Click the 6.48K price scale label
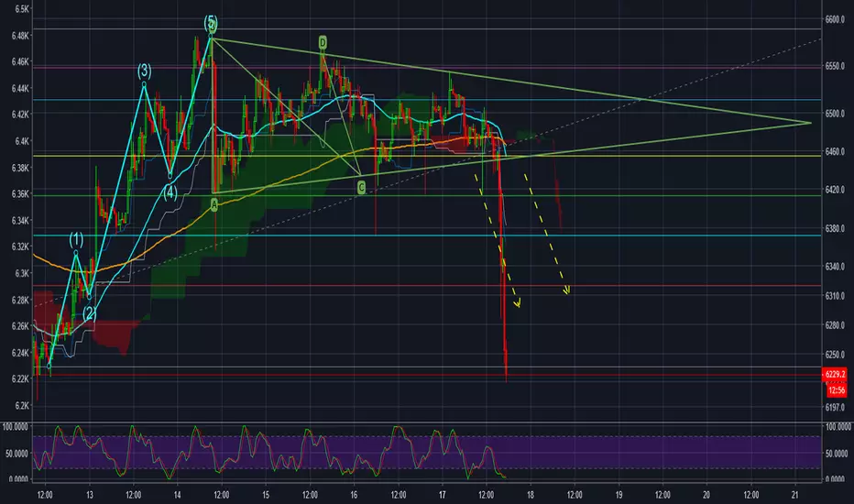 [20, 36]
